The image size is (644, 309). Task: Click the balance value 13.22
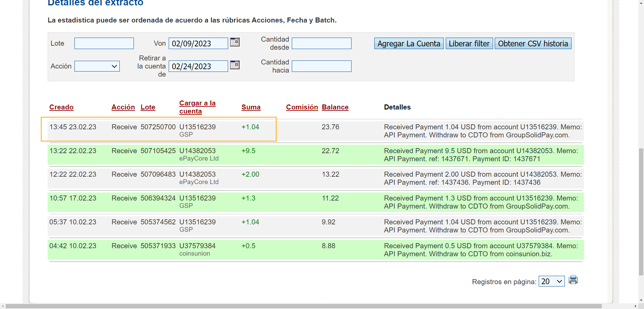330,174
